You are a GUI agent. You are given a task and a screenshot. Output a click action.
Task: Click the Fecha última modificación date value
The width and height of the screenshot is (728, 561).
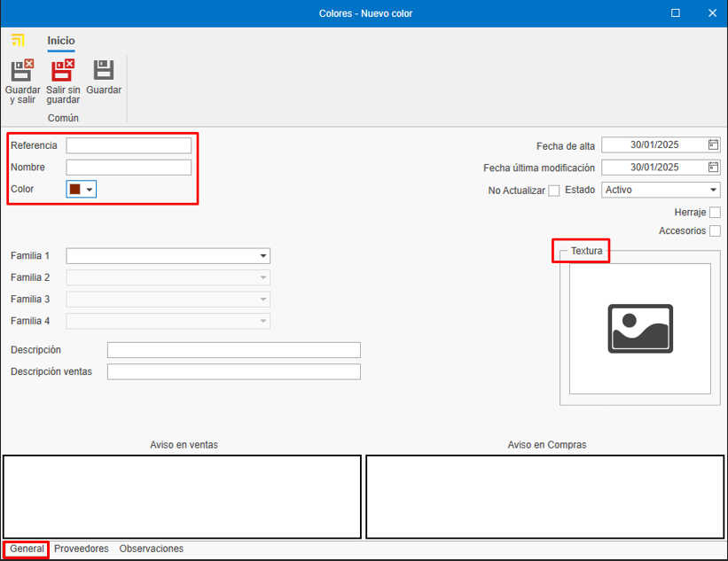pyautogui.click(x=654, y=167)
